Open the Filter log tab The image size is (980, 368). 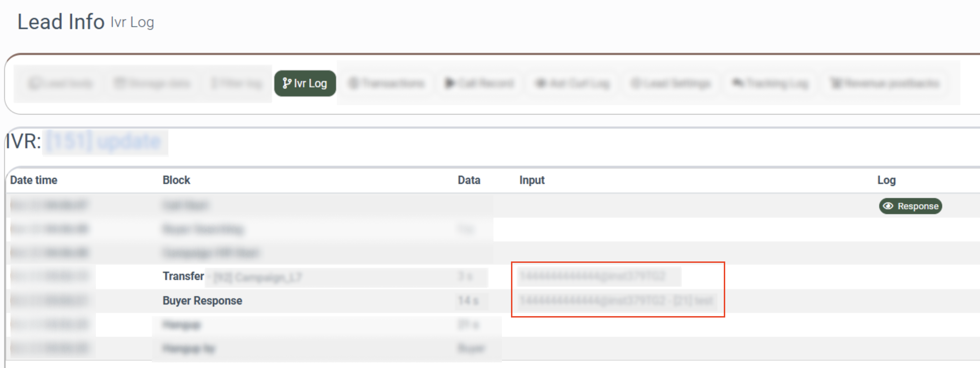coord(237,83)
